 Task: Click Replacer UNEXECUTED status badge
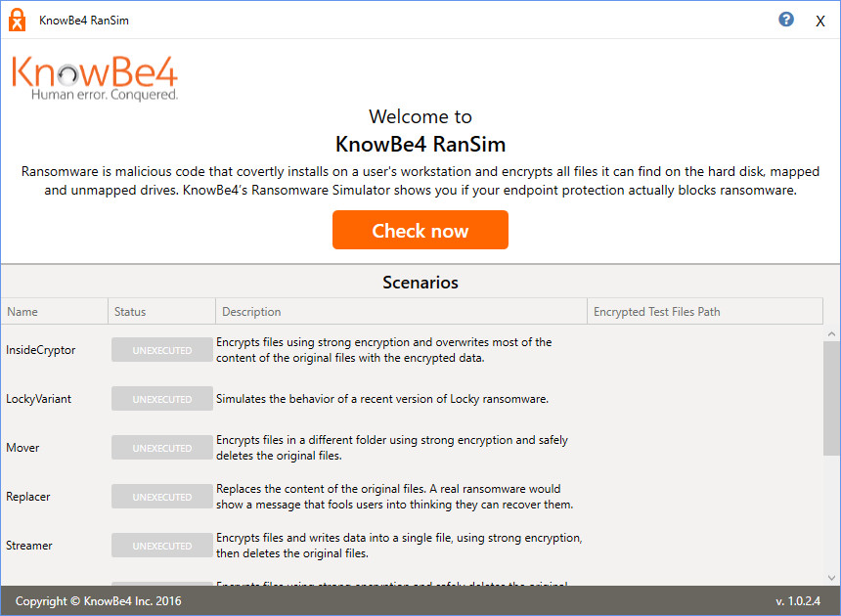[162, 497]
